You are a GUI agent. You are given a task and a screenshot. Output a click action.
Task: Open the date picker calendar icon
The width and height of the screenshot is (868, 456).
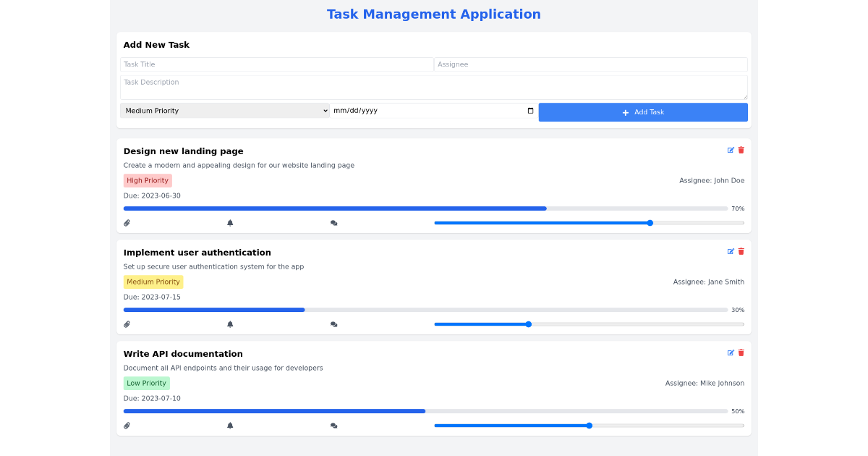pos(530,111)
